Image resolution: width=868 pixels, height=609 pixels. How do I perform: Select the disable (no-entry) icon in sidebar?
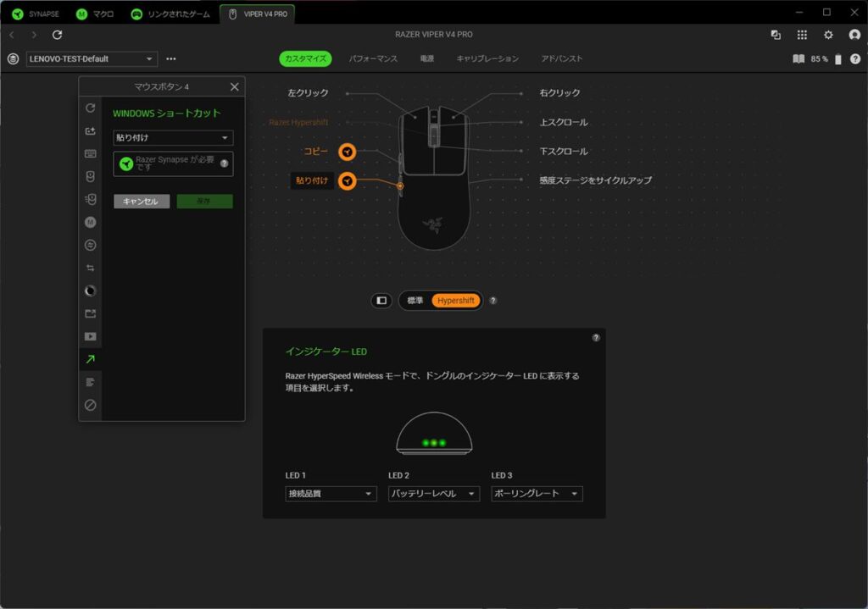91,405
